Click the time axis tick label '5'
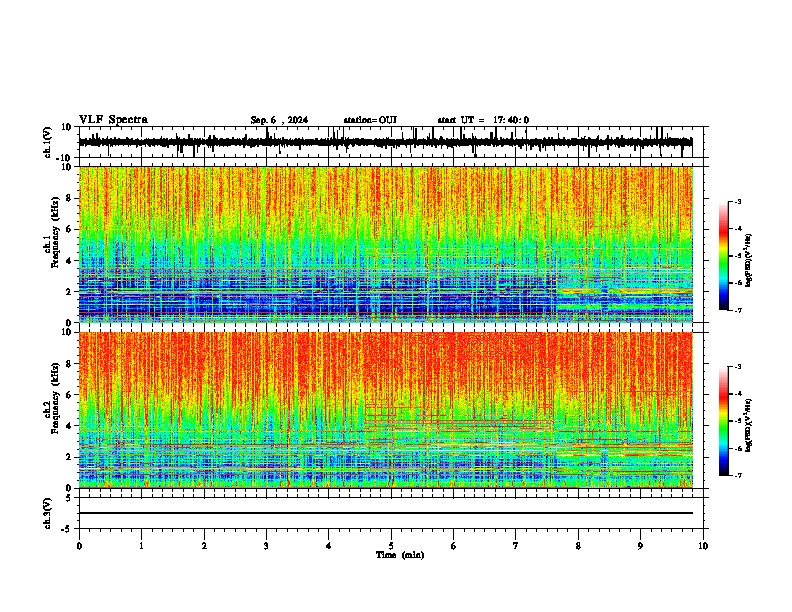Screen dimensions: 792x612 (x=391, y=546)
